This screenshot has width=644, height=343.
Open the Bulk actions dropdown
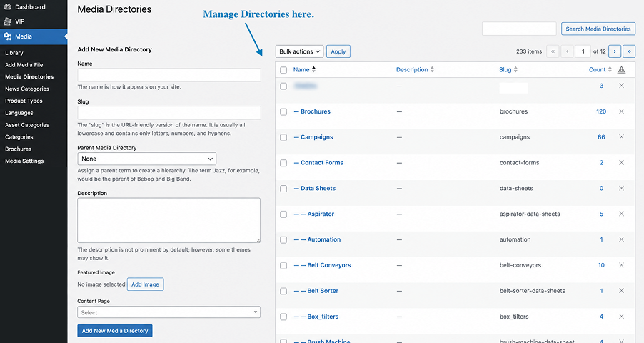pyautogui.click(x=299, y=51)
